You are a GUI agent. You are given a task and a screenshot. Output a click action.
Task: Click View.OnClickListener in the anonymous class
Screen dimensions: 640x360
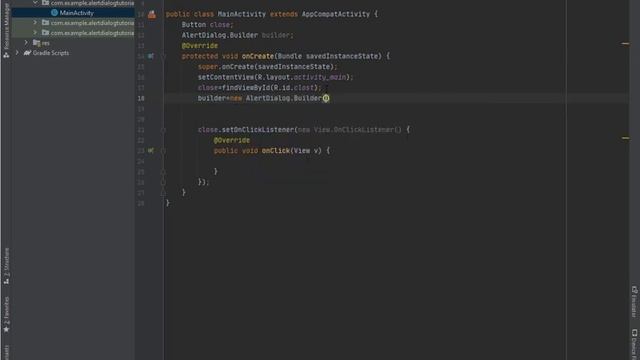coord(353,130)
